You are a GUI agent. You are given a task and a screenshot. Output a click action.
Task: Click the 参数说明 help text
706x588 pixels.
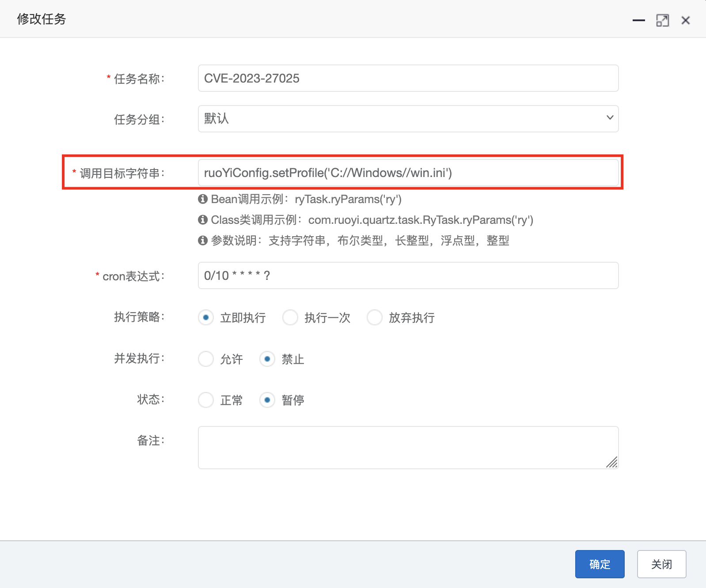[360, 241]
